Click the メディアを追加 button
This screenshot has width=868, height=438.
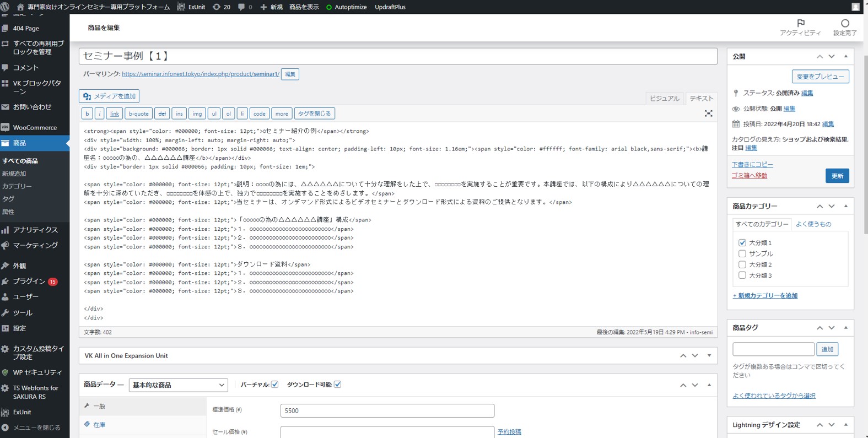[x=109, y=96]
